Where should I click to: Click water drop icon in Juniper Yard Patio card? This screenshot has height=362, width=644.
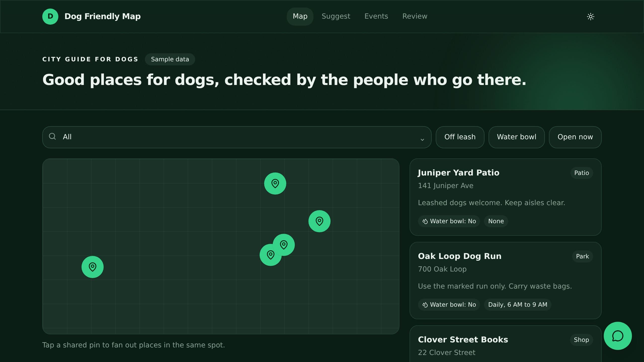[x=425, y=221]
